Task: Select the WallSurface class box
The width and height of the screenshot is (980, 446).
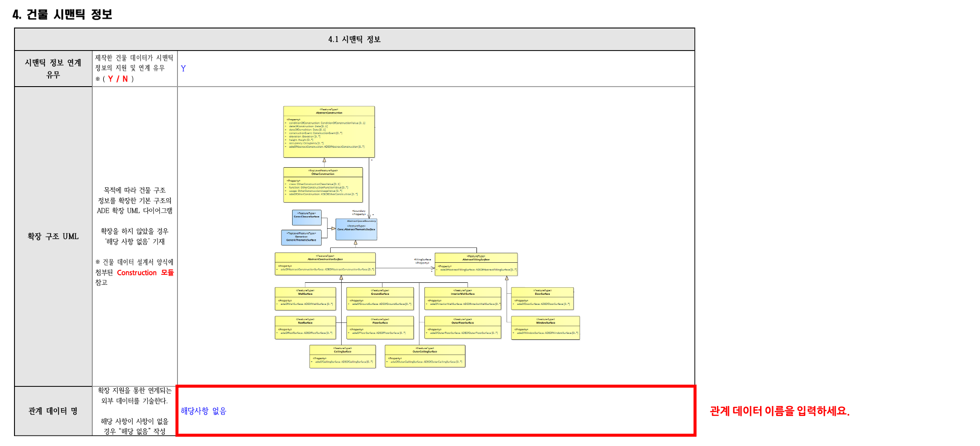Action: (305, 299)
